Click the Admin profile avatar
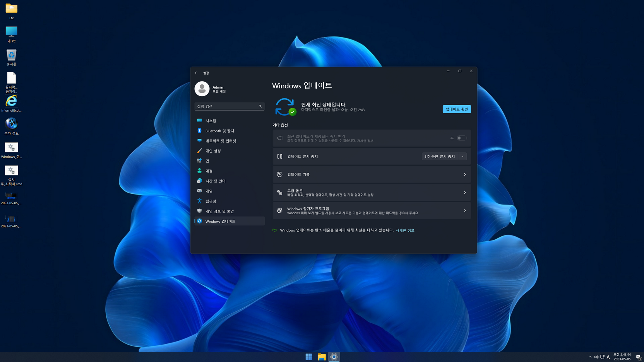The width and height of the screenshot is (644, 362). pyautogui.click(x=202, y=89)
